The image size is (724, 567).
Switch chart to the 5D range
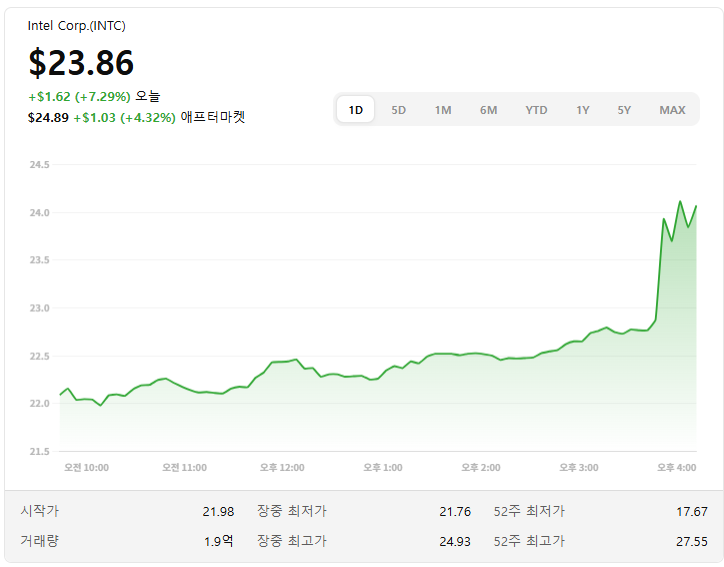tap(398, 110)
